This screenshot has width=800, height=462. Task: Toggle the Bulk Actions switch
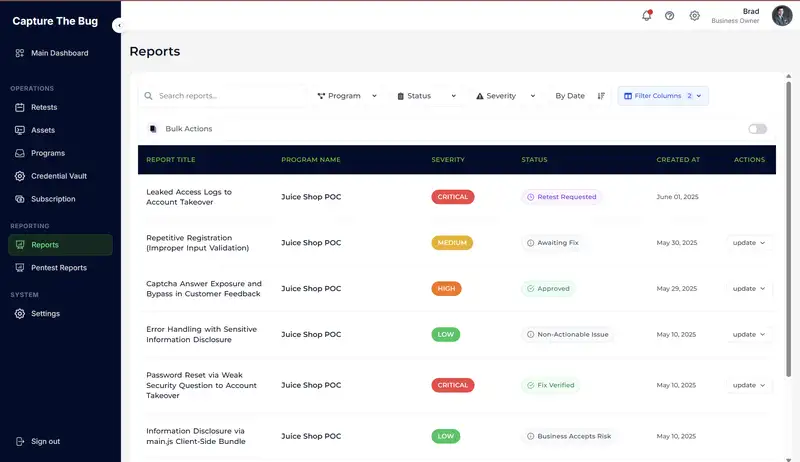tap(758, 129)
